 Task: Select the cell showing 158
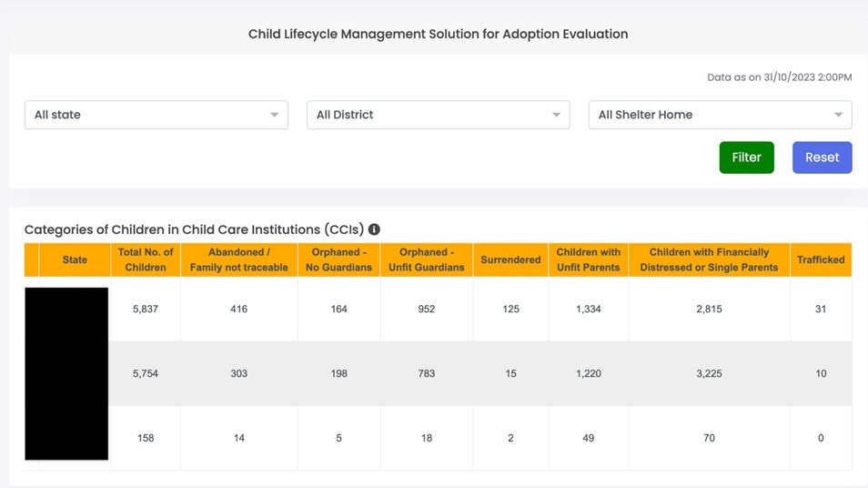[146, 438]
